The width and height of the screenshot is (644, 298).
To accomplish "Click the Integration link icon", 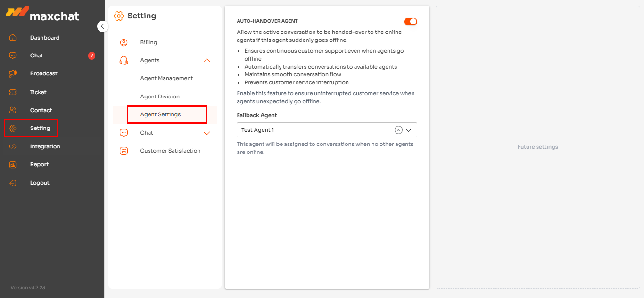I will pos(13,146).
